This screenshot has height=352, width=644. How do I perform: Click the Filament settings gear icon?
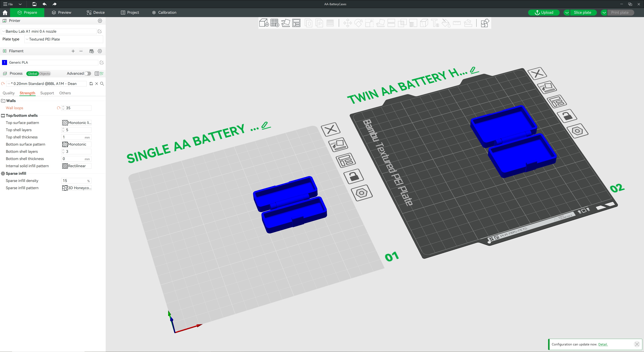pyautogui.click(x=100, y=51)
